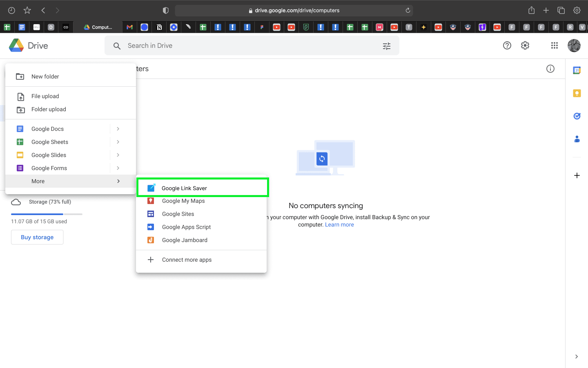Switch to the gold sparkle tab
This screenshot has height=368, width=588.
tap(423, 27)
